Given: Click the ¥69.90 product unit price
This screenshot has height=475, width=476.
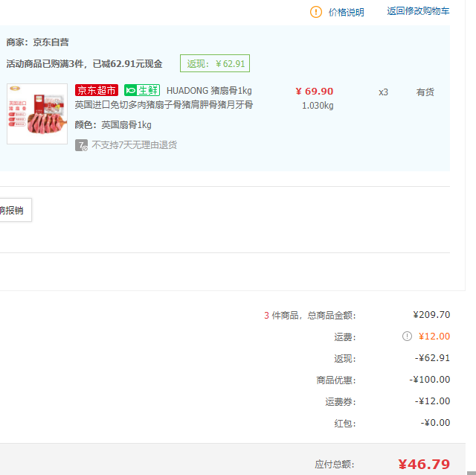Looking at the screenshot, I should coord(315,92).
